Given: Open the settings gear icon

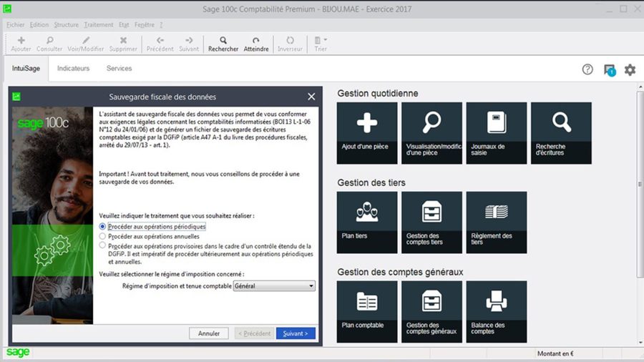Looking at the screenshot, I should 630,70.
